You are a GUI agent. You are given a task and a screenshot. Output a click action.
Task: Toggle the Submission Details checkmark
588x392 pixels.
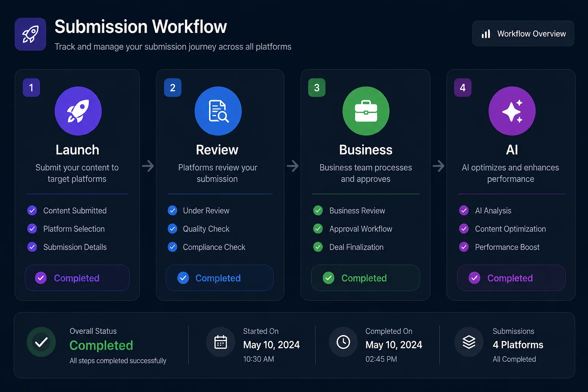point(32,247)
